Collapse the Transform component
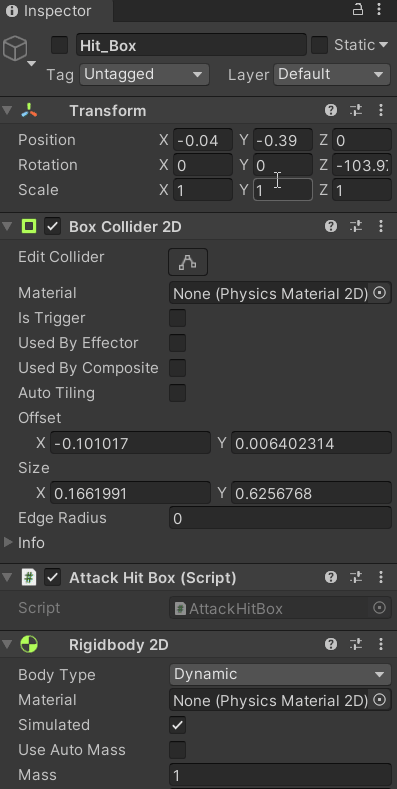397x789 pixels. pos(7,110)
